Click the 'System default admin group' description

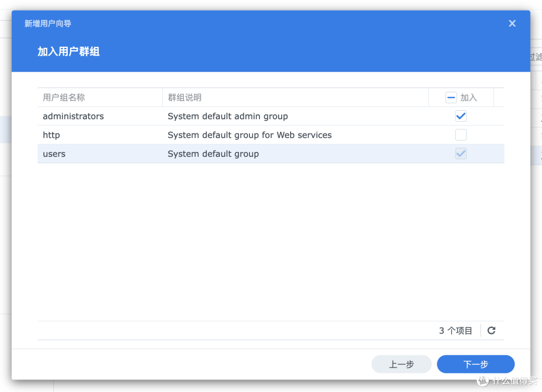[x=228, y=116]
